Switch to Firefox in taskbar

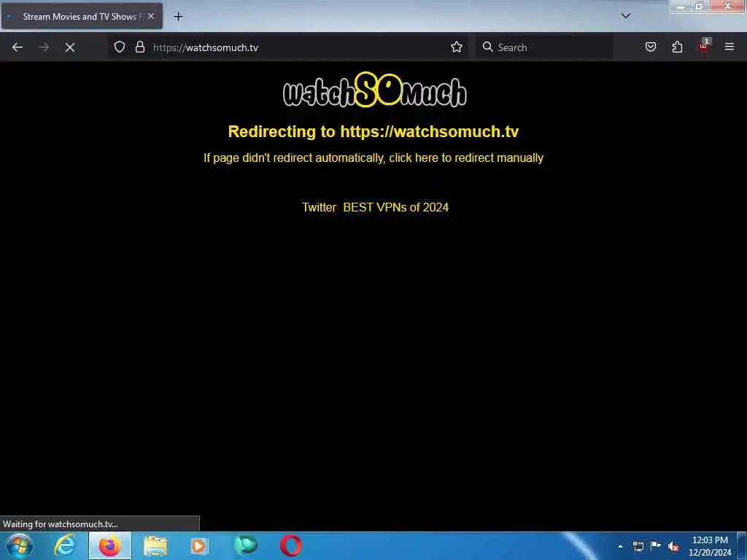coord(110,545)
